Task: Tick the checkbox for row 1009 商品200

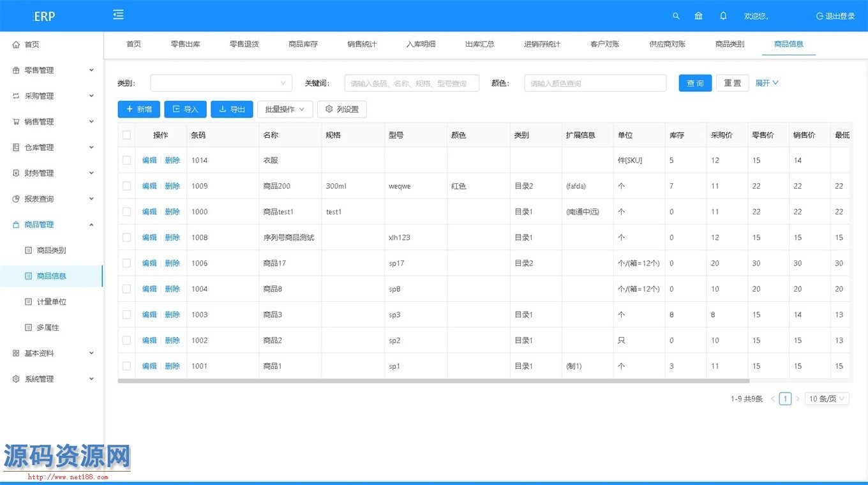Action: (126, 186)
